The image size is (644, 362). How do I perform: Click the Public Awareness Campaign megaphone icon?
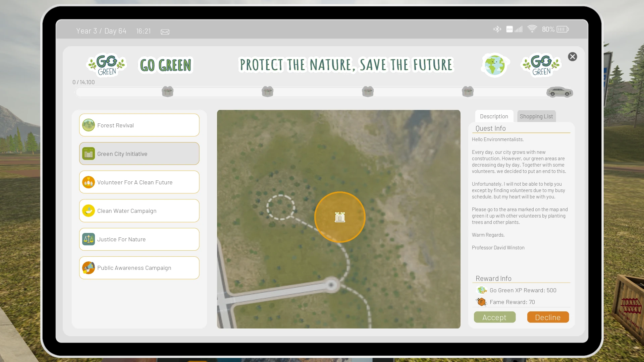[x=88, y=267]
